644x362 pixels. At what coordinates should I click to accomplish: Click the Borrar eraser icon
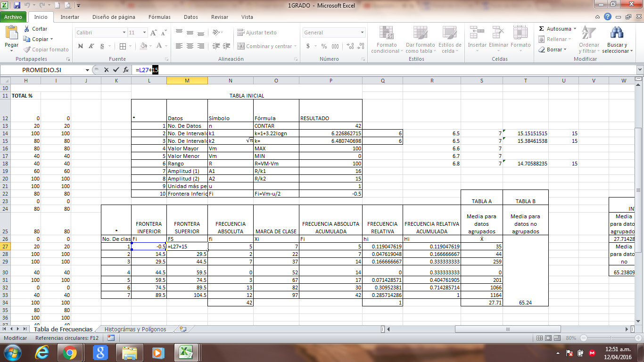(542, 49)
